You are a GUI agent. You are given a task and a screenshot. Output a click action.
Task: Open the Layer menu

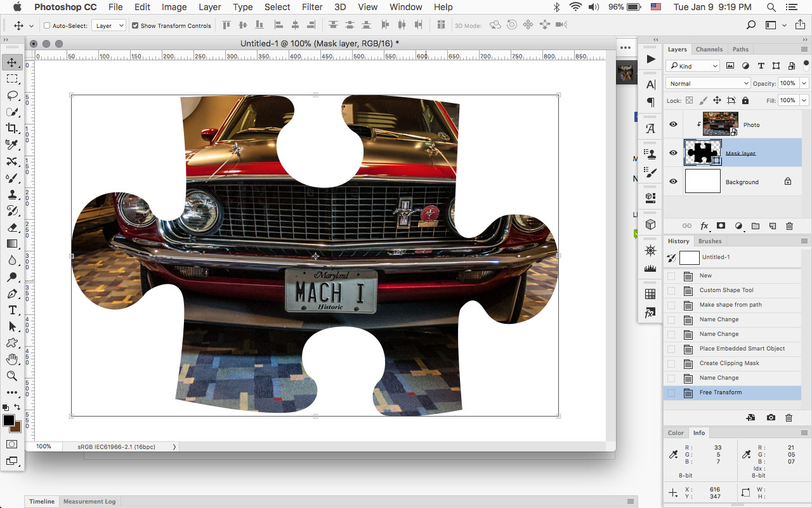pyautogui.click(x=209, y=7)
